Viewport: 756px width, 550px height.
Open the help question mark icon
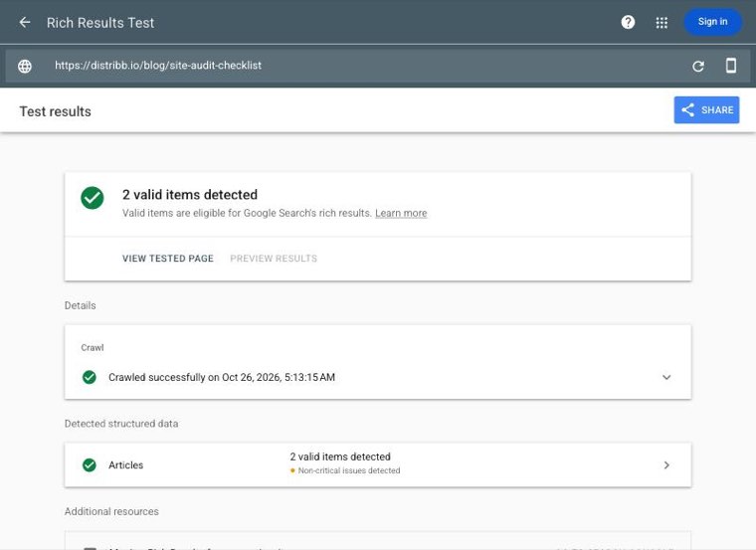(628, 22)
